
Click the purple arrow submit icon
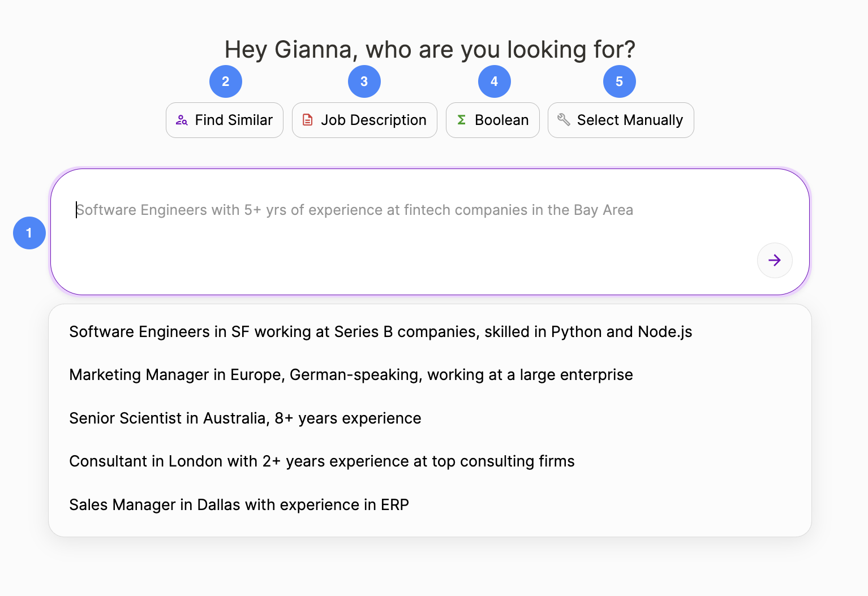[775, 260]
